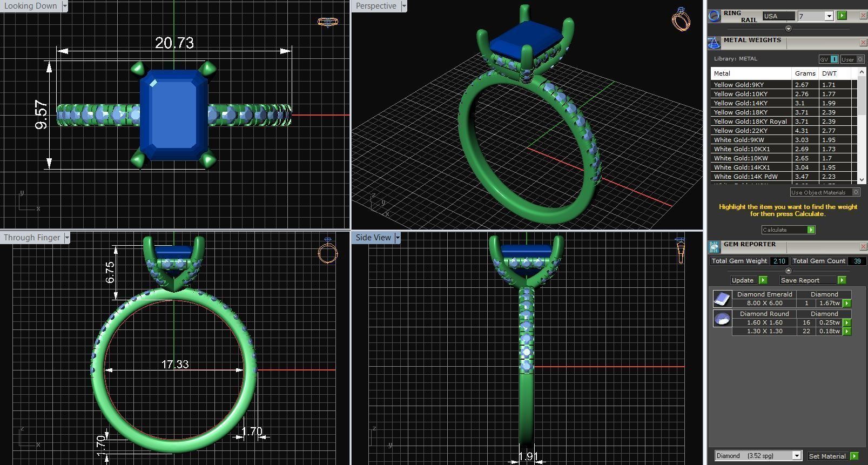Viewport: 868px width, 465px height.
Task: Click the Gem Reporter panel icon
Action: (x=714, y=247)
